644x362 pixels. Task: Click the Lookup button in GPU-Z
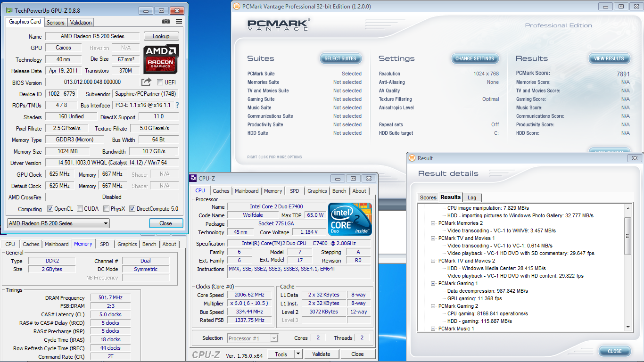(161, 36)
